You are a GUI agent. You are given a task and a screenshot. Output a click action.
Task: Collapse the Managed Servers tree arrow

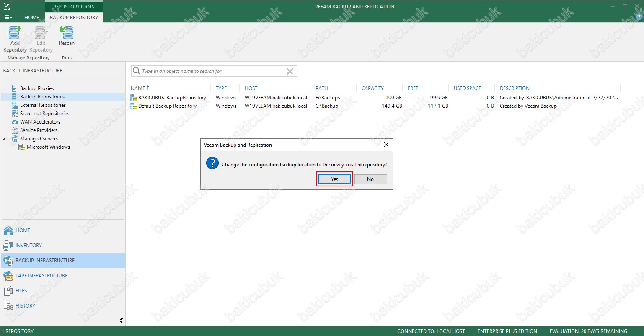(x=5, y=139)
